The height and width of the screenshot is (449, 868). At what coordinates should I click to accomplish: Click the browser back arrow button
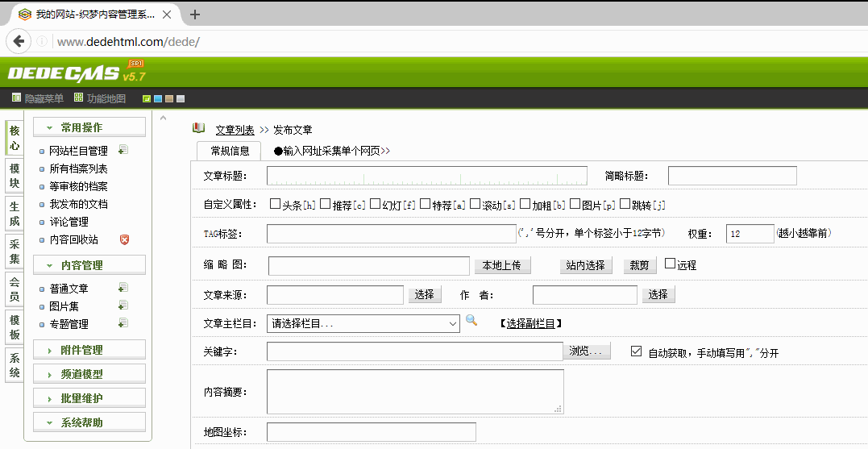coord(19,40)
